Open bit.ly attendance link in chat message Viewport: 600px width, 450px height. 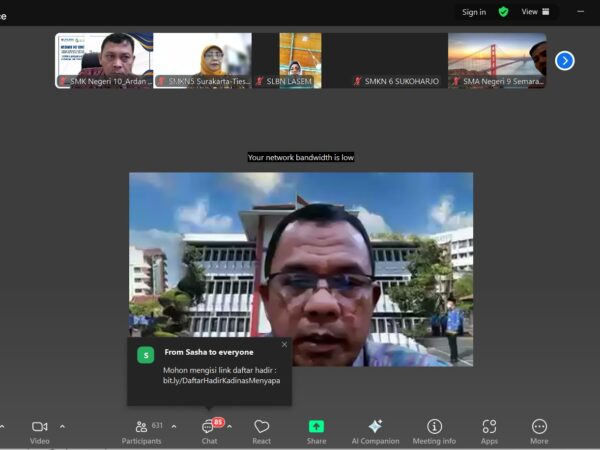221,381
